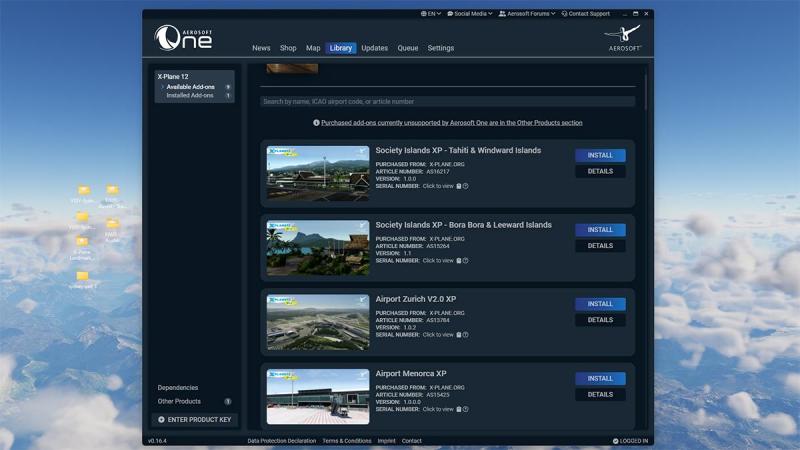Open the Tahiti & Windward Islands thumbnail
Screen dimensions: 800x450
point(318,173)
